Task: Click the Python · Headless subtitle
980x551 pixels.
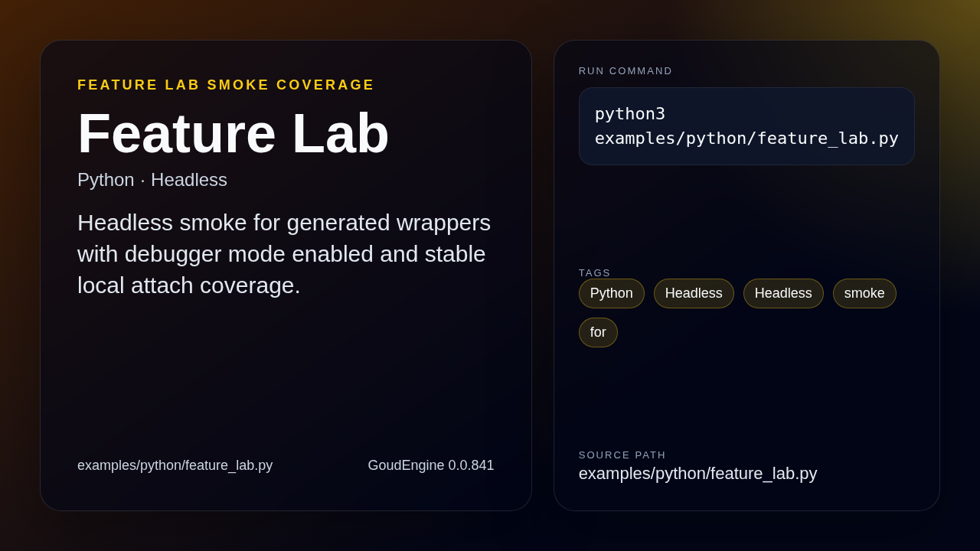Action: coord(152,180)
